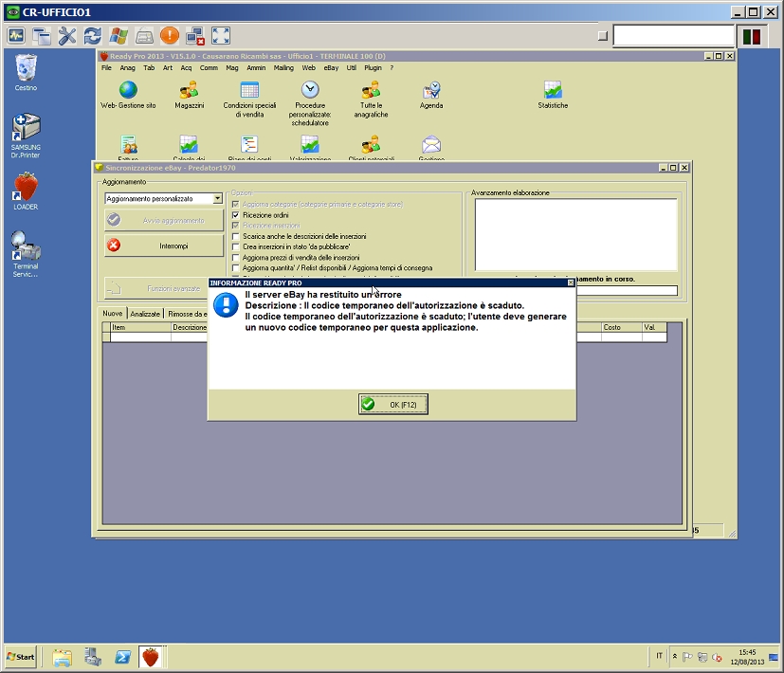This screenshot has height=673, width=784.
Task: Enable Crea inserzioni in stato 'da pubblicare'
Action: click(235, 246)
